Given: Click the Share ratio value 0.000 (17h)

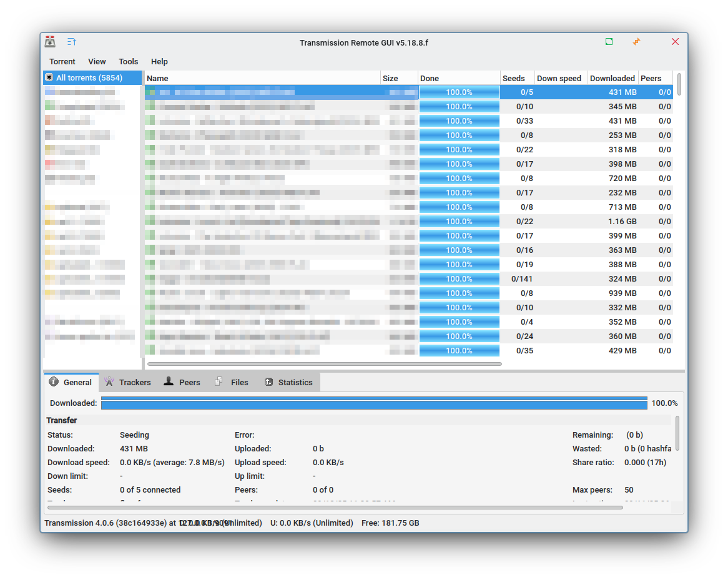Looking at the screenshot, I should pyautogui.click(x=645, y=462).
